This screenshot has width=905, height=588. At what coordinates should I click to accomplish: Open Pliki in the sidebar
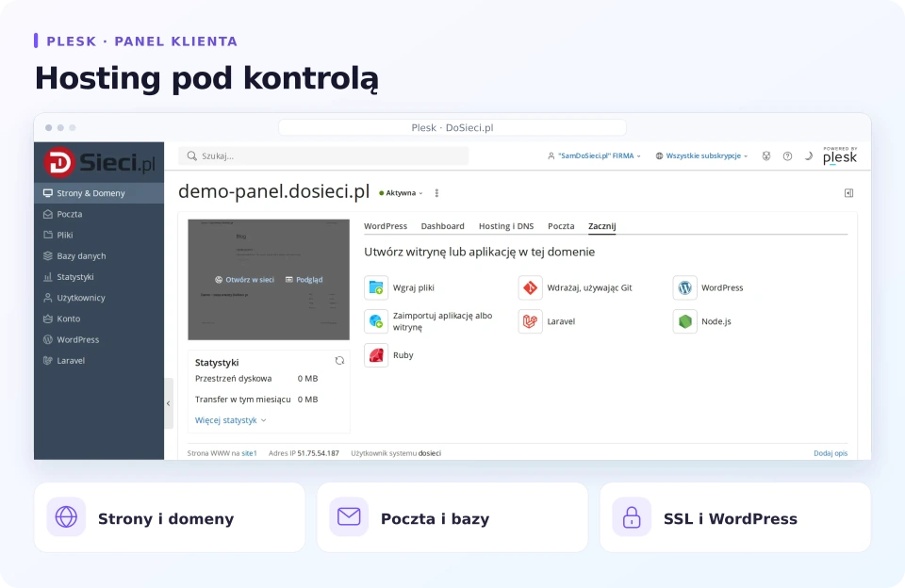(99, 235)
